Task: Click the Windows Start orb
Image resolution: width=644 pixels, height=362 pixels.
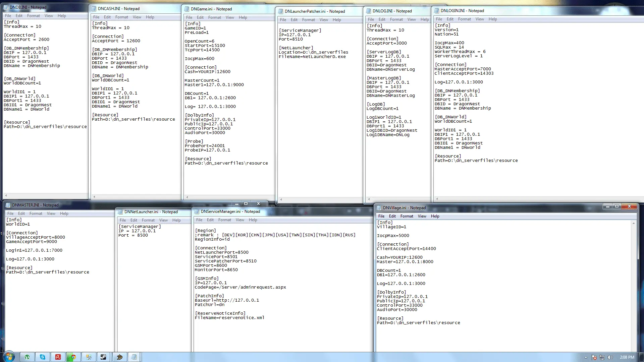Action: (9, 357)
